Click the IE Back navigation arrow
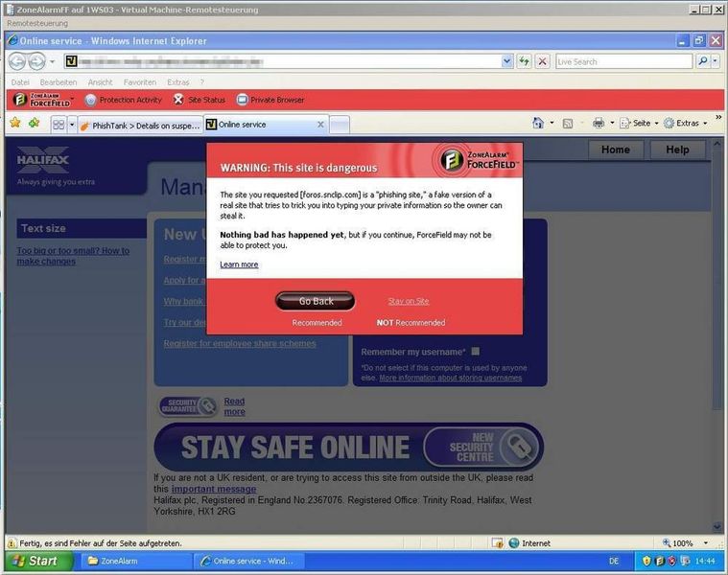Image resolution: width=728 pixels, height=575 pixels. tap(17, 61)
